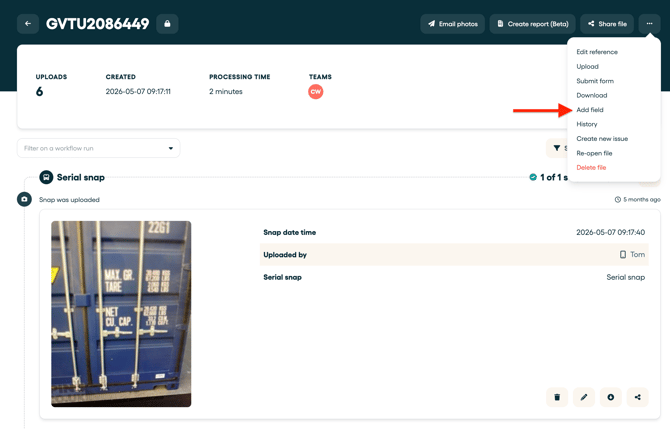Click the uploads count 6

click(x=39, y=91)
